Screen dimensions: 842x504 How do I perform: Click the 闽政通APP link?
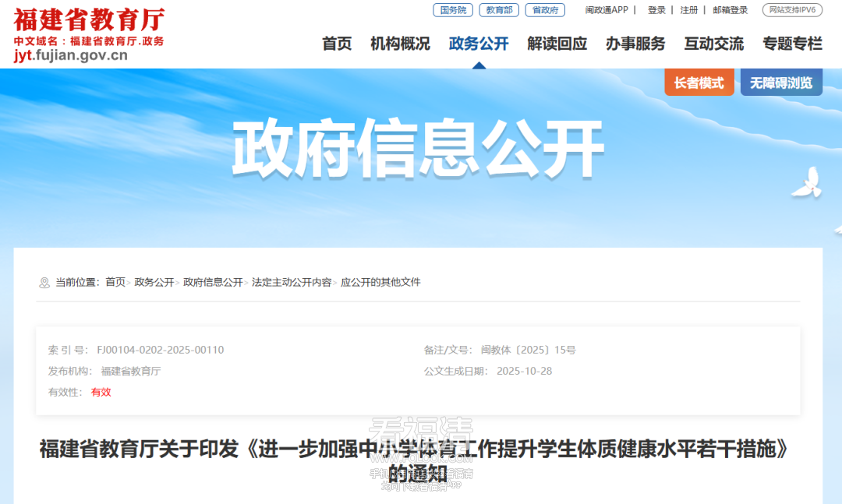pos(607,10)
